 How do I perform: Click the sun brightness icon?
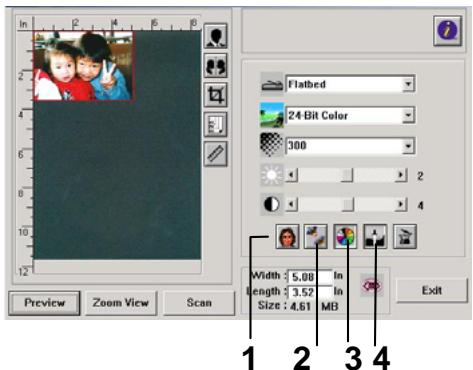[x=272, y=175]
